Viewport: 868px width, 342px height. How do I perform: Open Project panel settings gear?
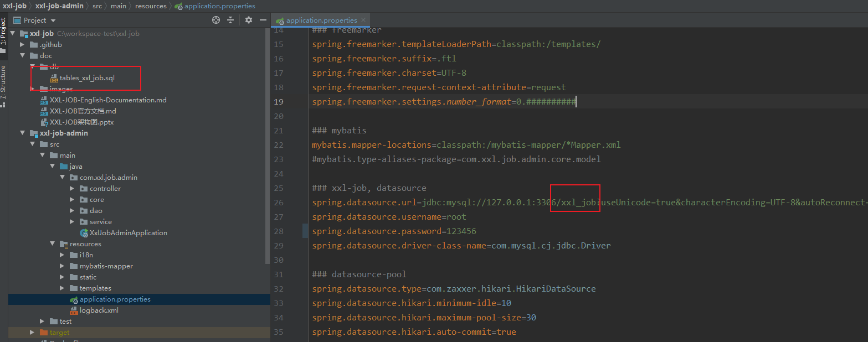248,20
